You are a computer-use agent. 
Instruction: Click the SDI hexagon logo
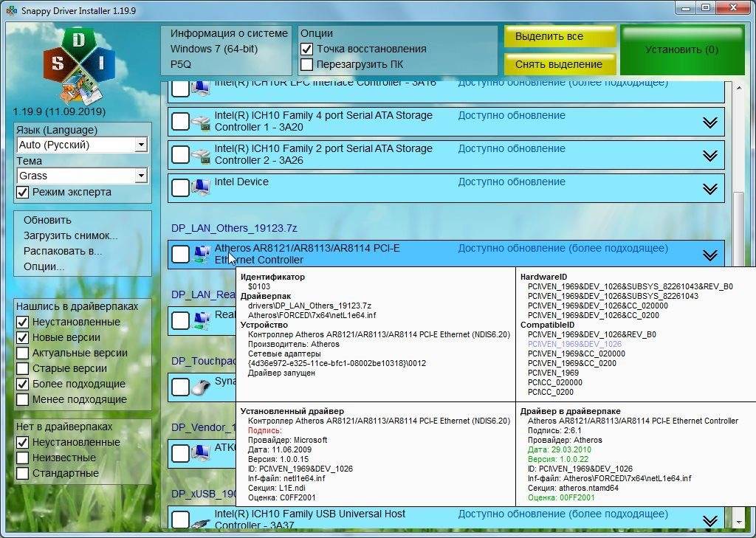(79, 66)
